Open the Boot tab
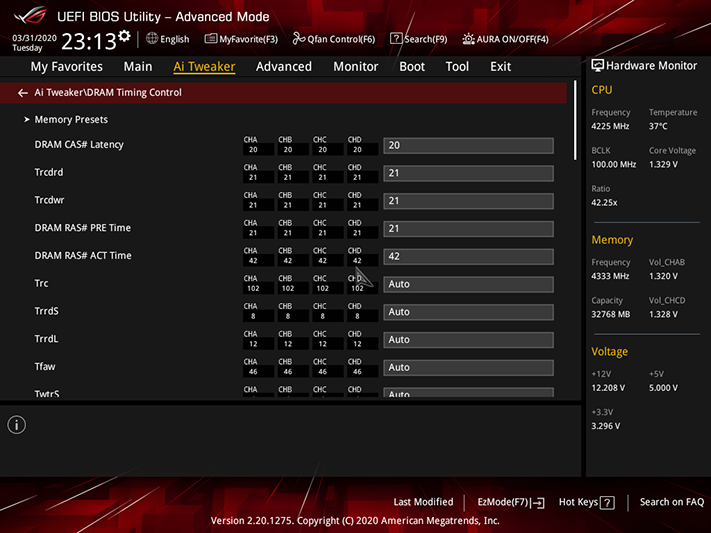Viewport: 711px width, 533px height. click(x=412, y=66)
